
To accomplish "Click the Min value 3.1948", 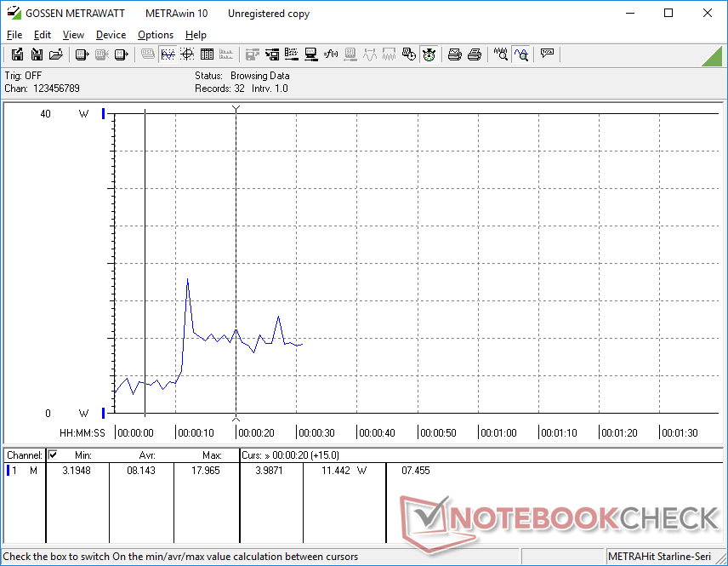I will click(x=77, y=471).
